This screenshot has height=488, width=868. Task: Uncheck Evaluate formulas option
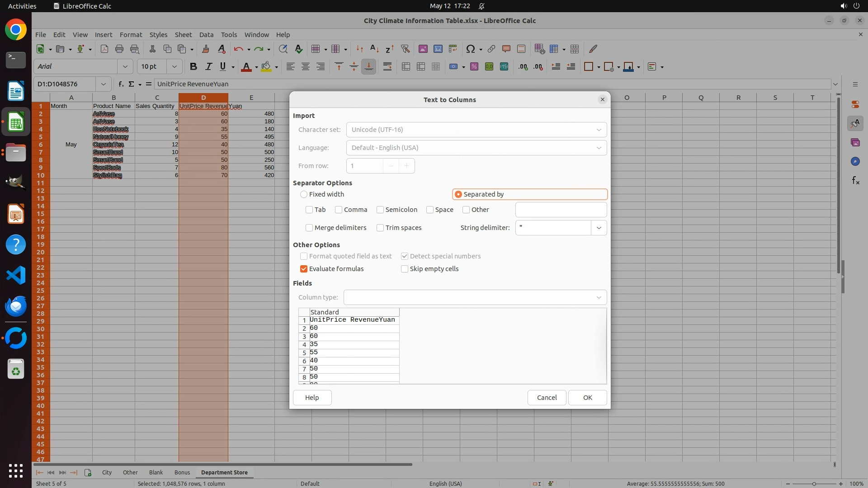(304, 269)
